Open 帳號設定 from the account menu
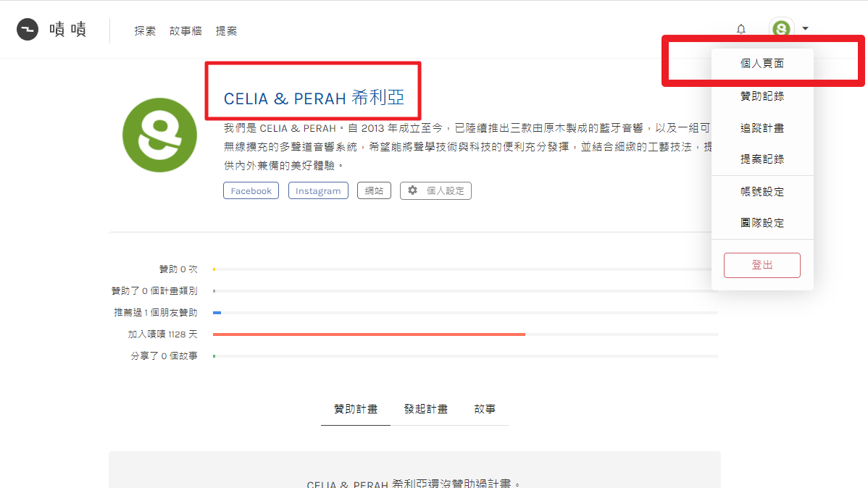Viewport: 868px width, 488px height. (x=762, y=192)
